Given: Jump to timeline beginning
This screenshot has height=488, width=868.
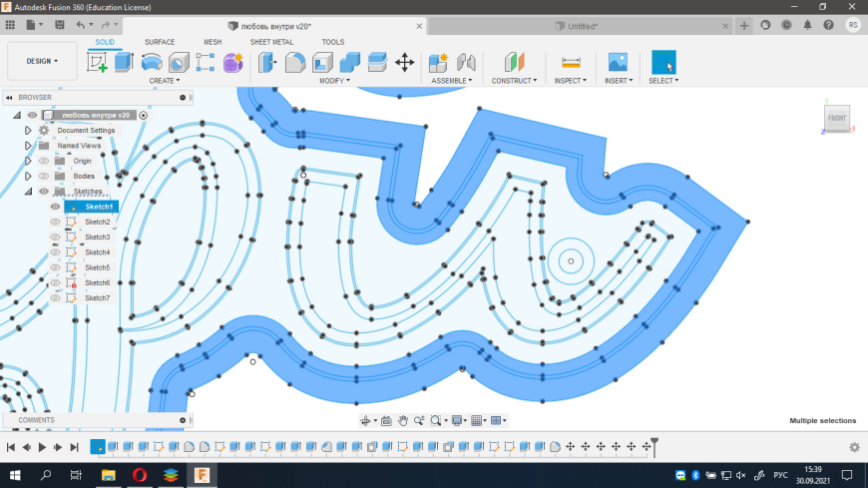Looking at the screenshot, I should pos(11,447).
